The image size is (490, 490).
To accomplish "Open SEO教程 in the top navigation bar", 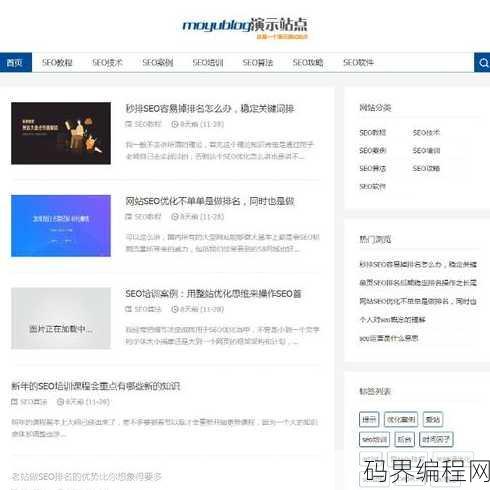I will (57, 62).
